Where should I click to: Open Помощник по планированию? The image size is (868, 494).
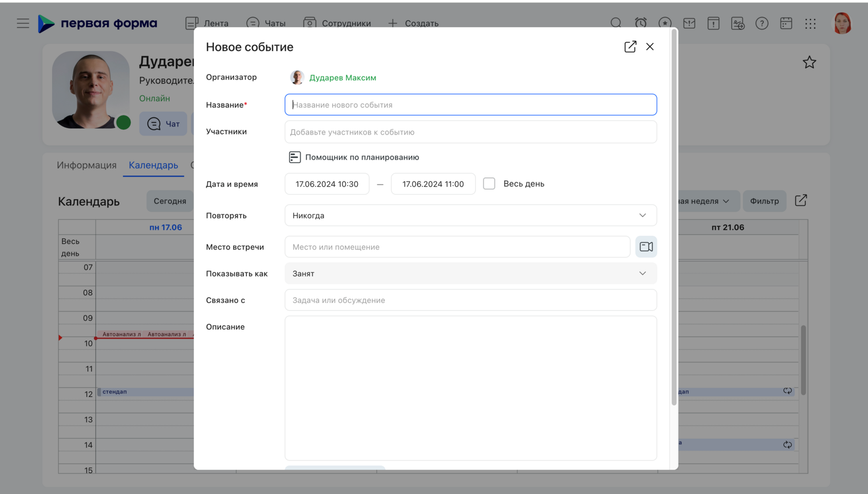click(362, 157)
